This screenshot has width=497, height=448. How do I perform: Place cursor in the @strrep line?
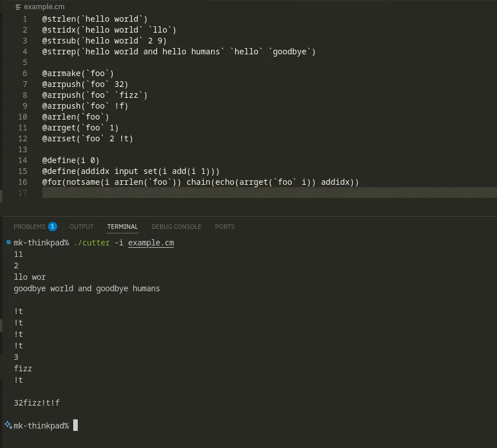click(x=179, y=51)
